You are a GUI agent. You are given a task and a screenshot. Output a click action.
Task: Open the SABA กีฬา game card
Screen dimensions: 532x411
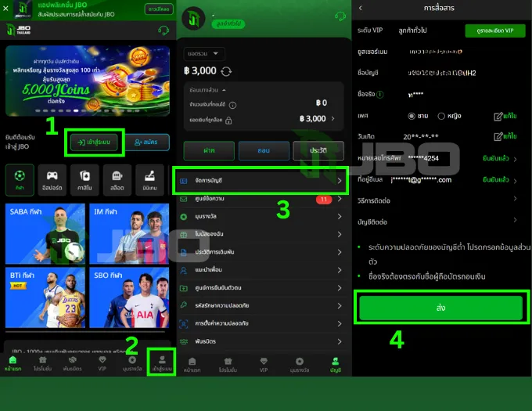pos(45,233)
